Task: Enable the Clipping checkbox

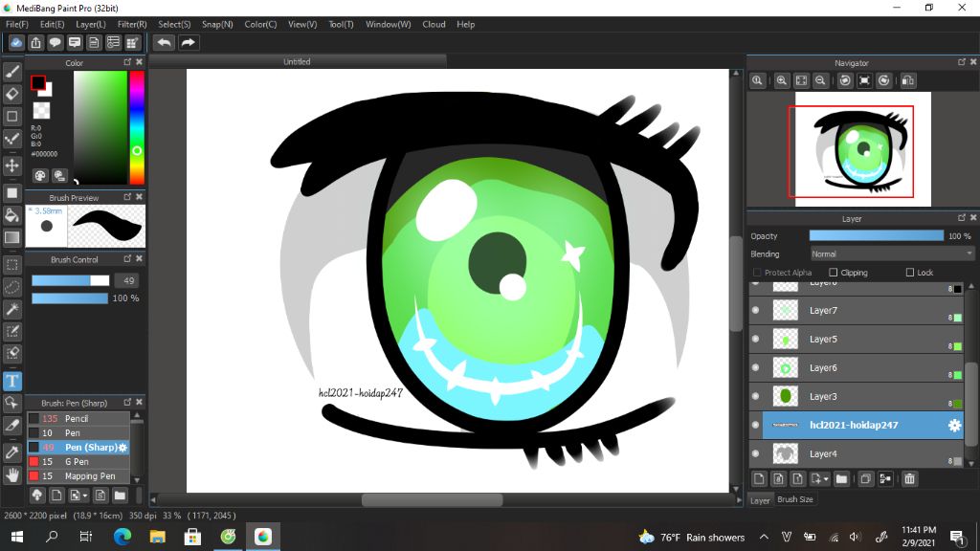Action: pos(834,273)
